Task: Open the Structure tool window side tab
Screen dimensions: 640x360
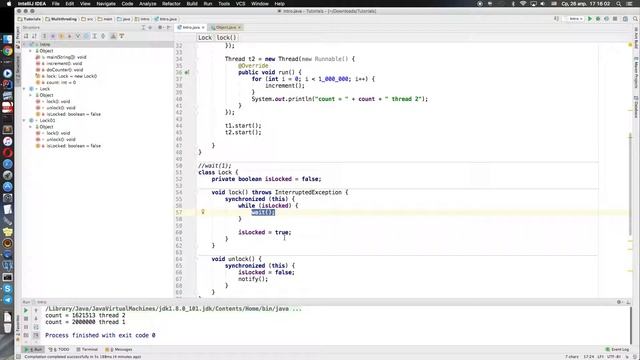Action: [x=18, y=71]
